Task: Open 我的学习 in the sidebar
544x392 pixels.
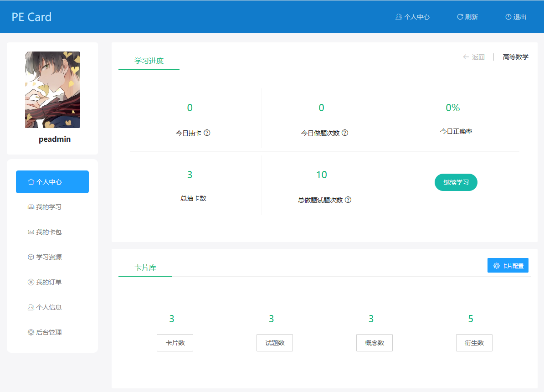Action: click(x=49, y=207)
